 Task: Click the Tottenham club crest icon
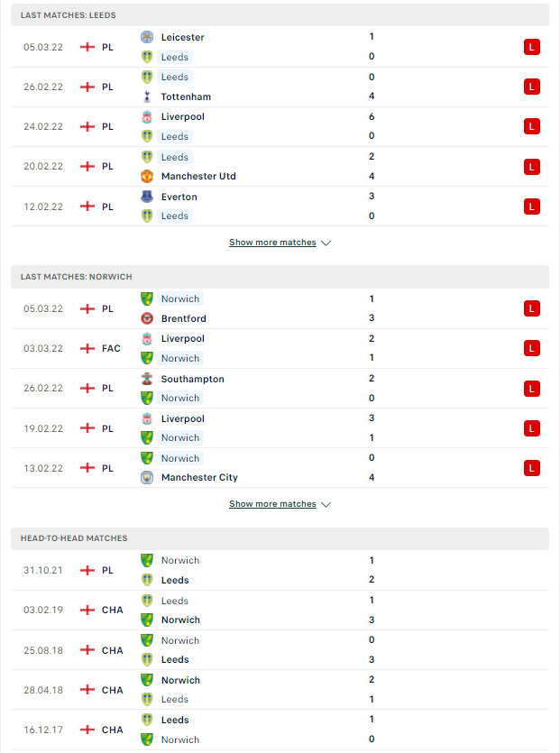(x=147, y=96)
